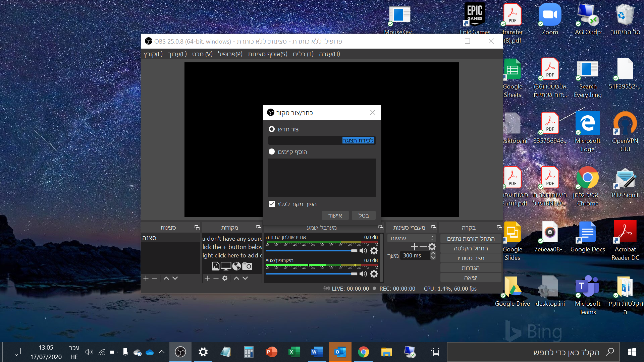The height and width of the screenshot is (362, 644).
Task: Click 'מצב סטודיו' studio mode button
Action: 471,258
